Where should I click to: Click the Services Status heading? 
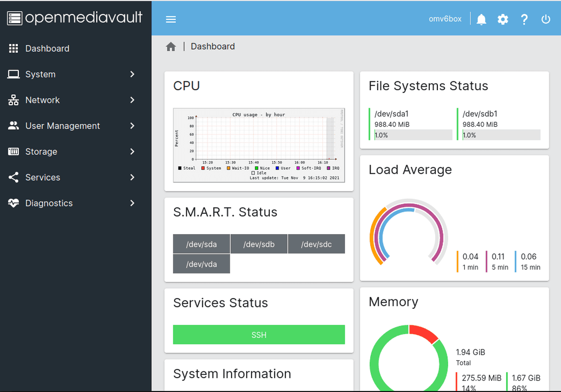(x=221, y=303)
